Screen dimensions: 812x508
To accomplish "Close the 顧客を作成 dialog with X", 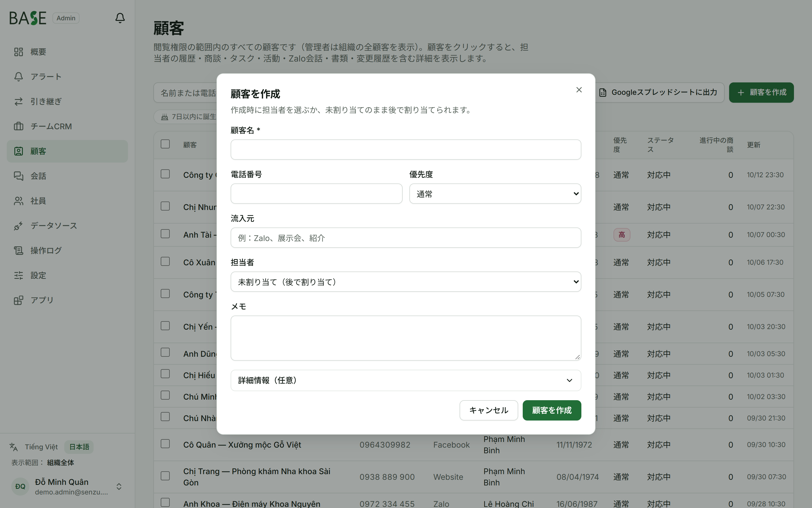I will pyautogui.click(x=579, y=90).
